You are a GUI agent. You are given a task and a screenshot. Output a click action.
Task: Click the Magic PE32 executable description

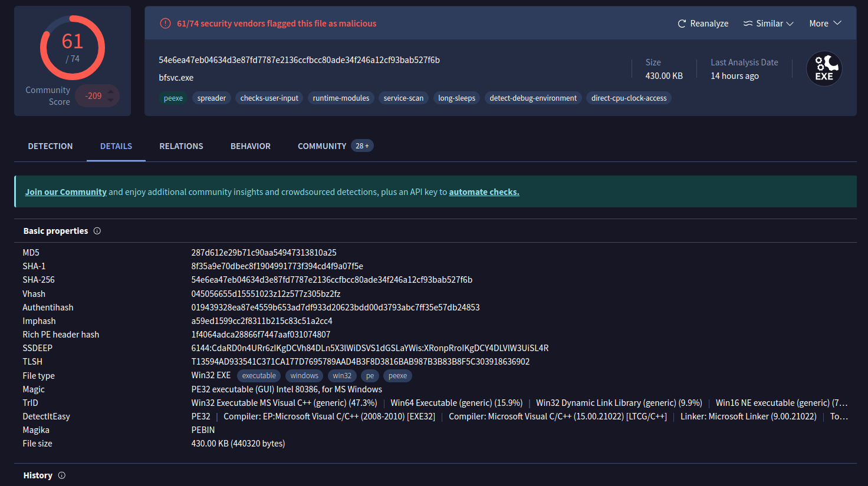point(287,389)
